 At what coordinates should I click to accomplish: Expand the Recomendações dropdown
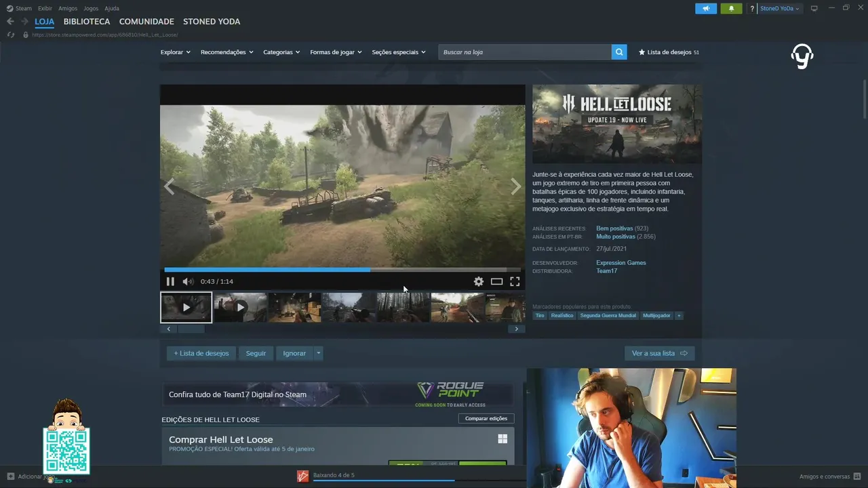227,52
